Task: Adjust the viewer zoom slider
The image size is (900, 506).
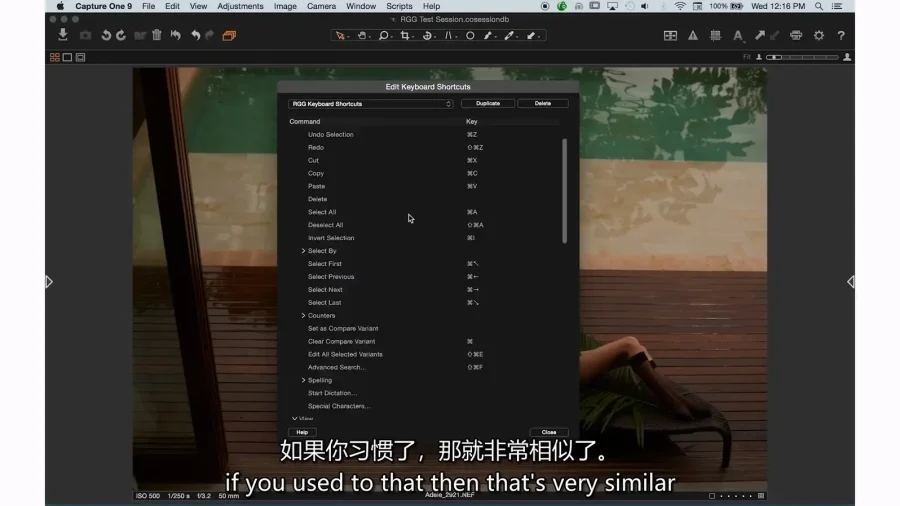Action: click(802, 57)
